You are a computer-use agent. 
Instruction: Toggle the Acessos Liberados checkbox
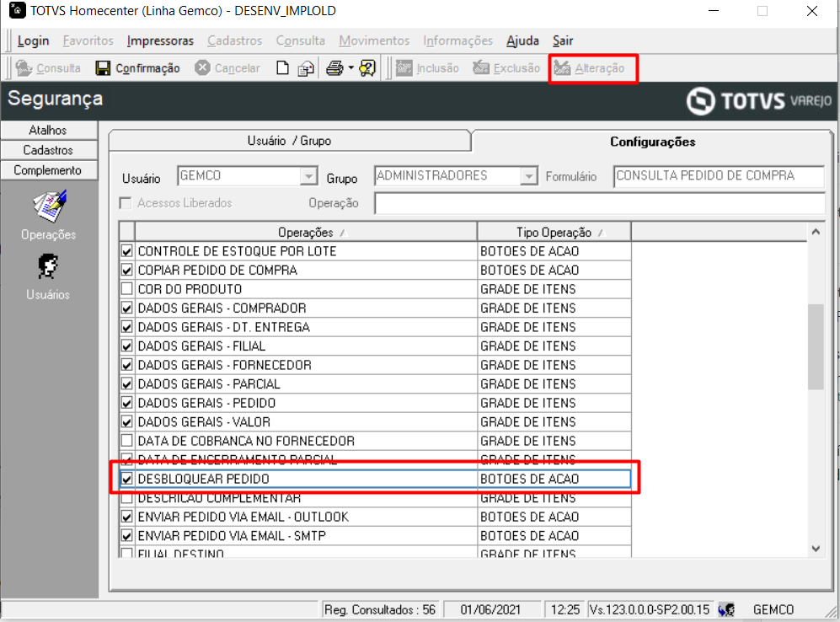click(x=126, y=203)
